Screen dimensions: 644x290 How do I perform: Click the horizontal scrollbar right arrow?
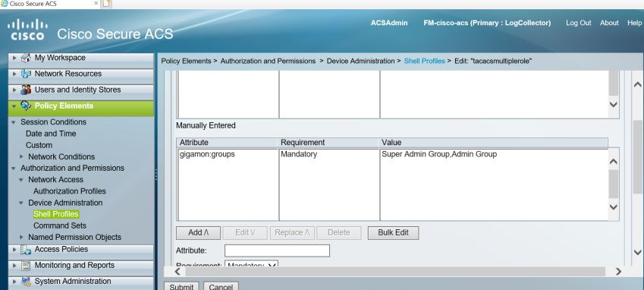618,272
